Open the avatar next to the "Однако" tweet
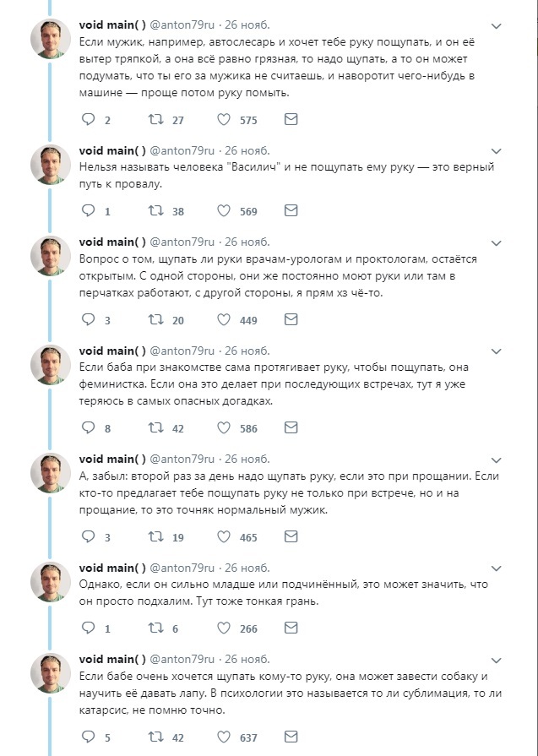This screenshot has width=538, height=756. pyautogui.click(x=51, y=582)
